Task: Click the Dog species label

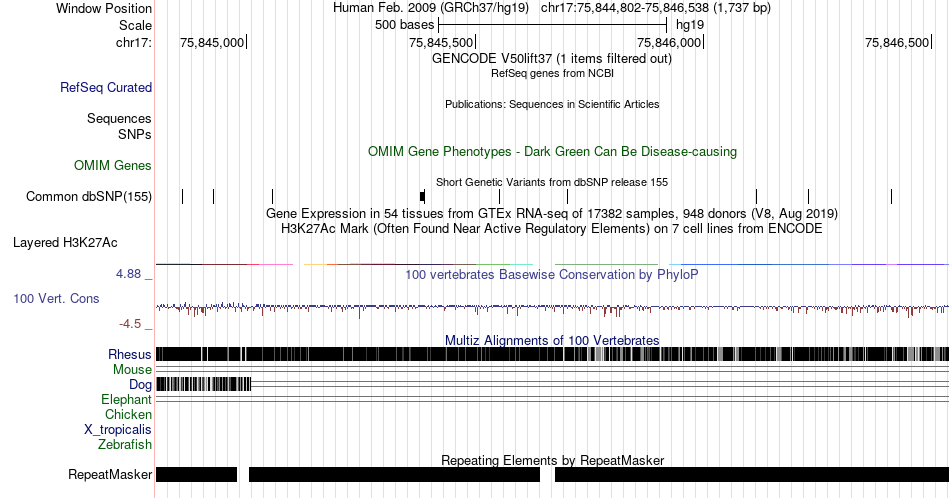Action: [140, 385]
